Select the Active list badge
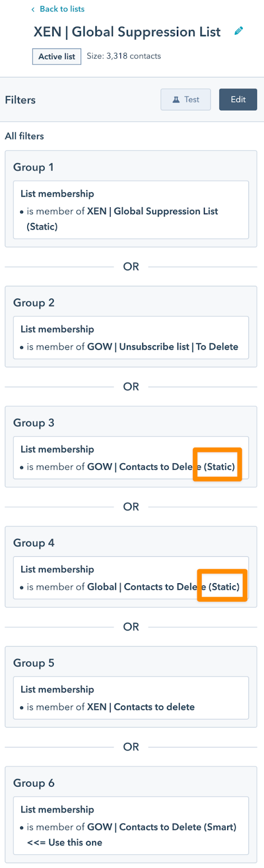The height and width of the screenshot is (868, 264). coord(57,56)
